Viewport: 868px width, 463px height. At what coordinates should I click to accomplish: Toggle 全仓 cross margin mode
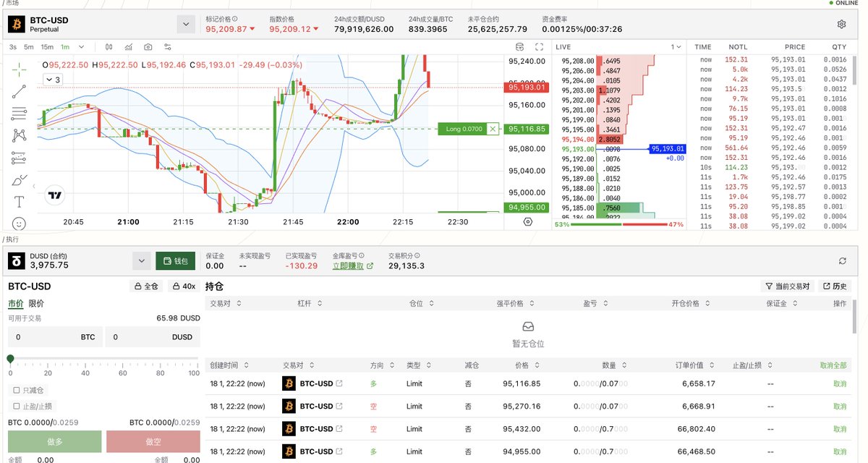[146, 286]
